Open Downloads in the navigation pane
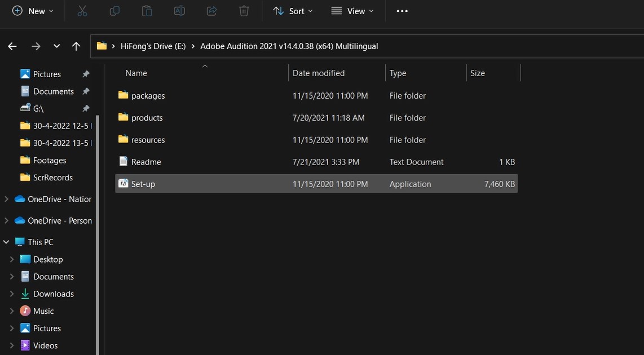Image resolution: width=644 pixels, height=355 pixels. (x=54, y=294)
